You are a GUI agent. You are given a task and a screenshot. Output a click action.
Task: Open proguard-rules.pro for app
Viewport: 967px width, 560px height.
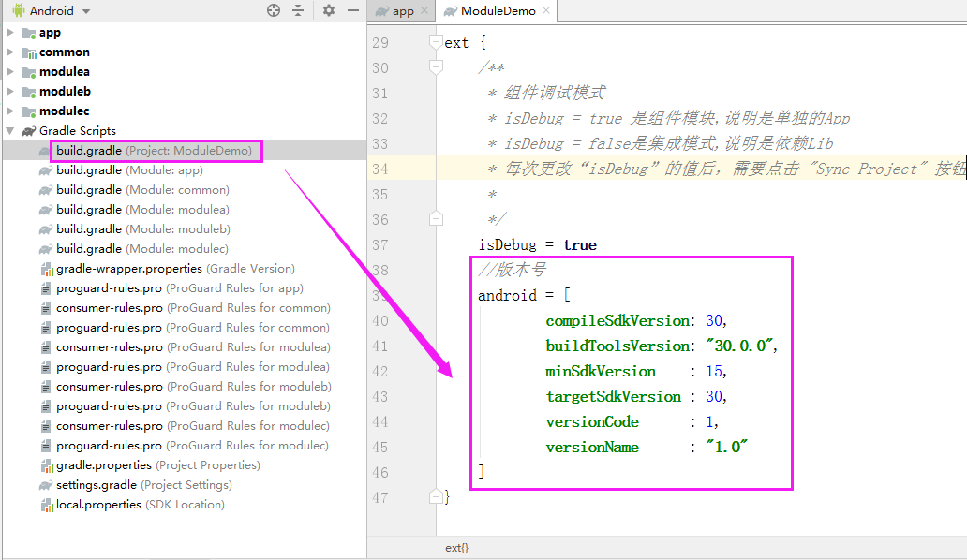coord(180,288)
